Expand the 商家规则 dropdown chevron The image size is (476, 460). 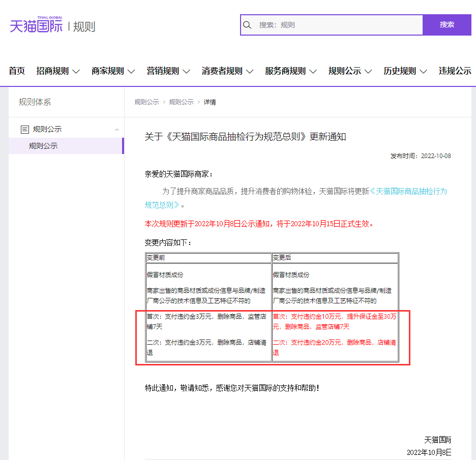pos(131,72)
